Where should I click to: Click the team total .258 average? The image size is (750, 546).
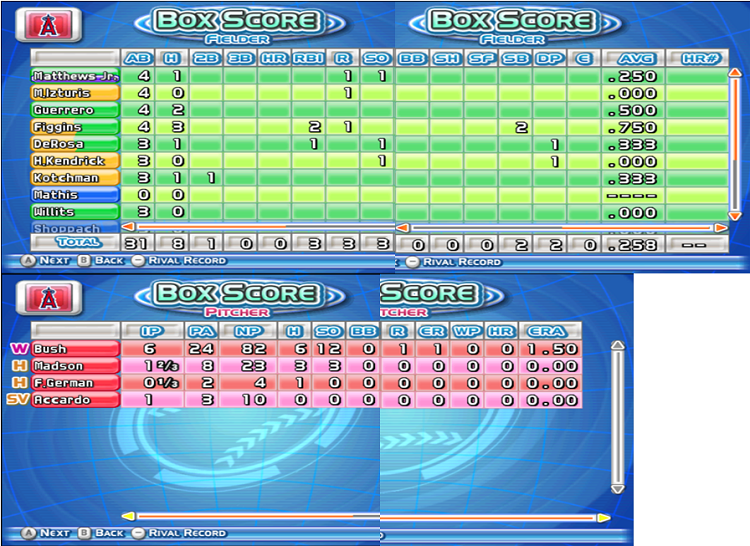pos(632,245)
